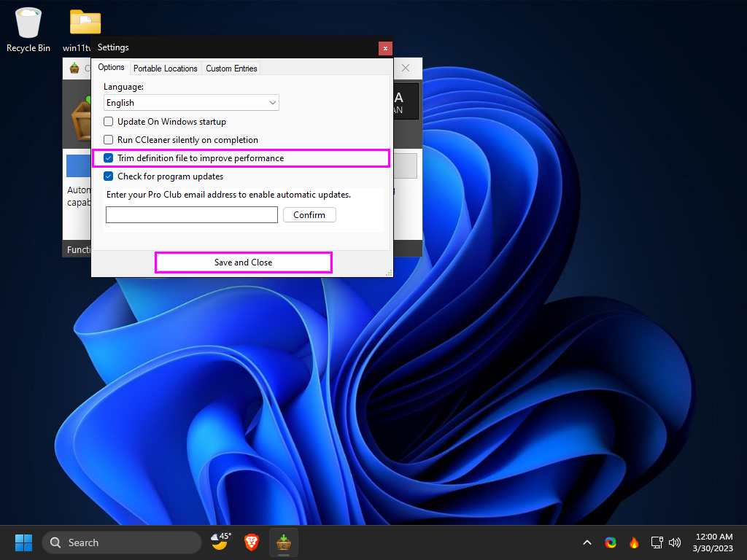Launch Brave browser from the taskbar
Viewport: 747px width, 560px height.
[252, 542]
